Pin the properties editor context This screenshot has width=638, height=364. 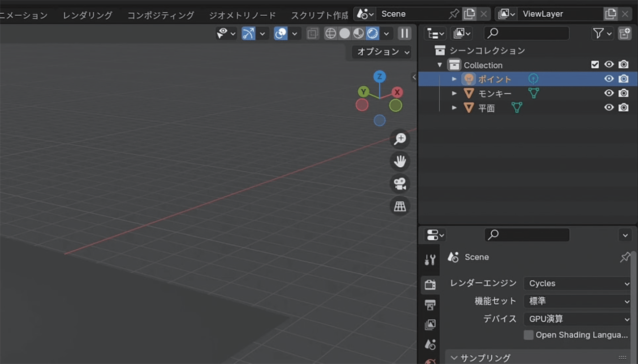(625, 257)
